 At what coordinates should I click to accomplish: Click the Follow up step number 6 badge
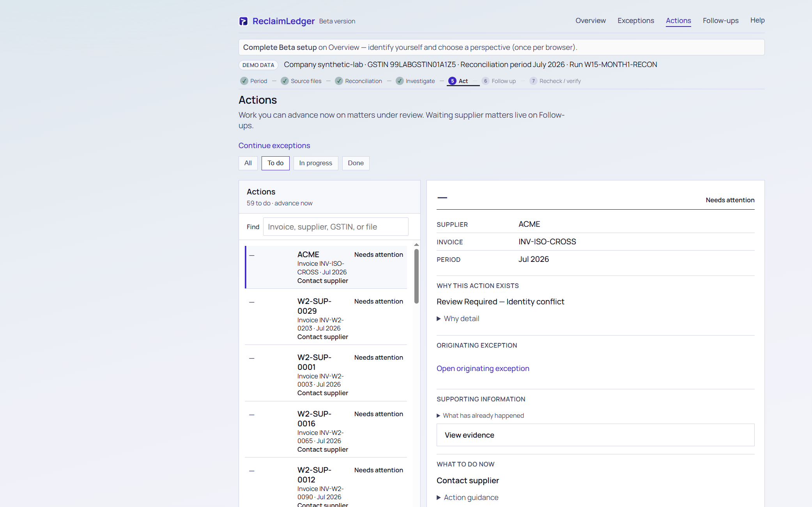(485, 81)
